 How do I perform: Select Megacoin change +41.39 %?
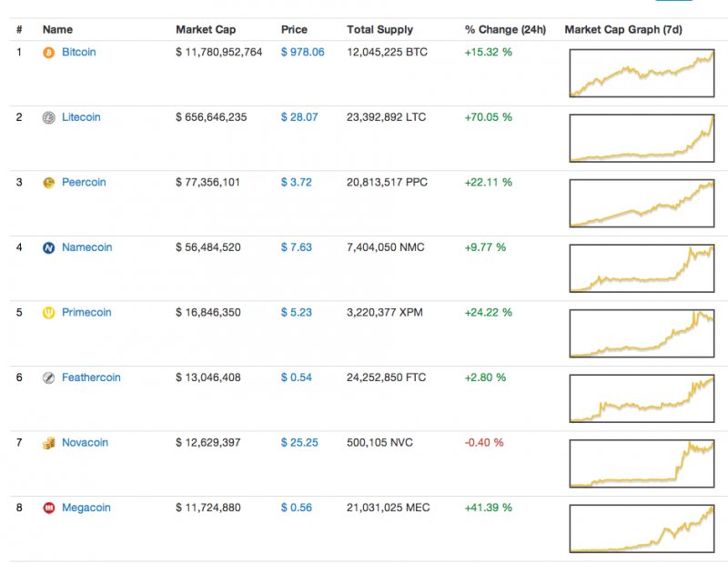tap(489, 508)
